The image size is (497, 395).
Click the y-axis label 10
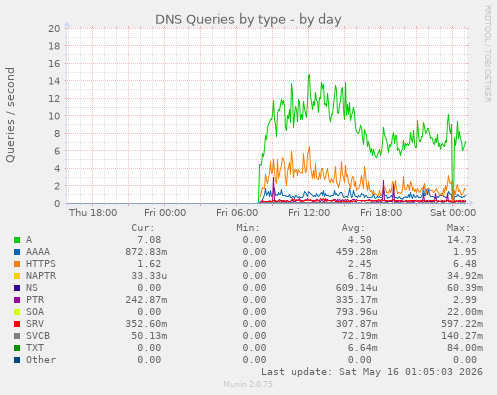coord(54,116)
